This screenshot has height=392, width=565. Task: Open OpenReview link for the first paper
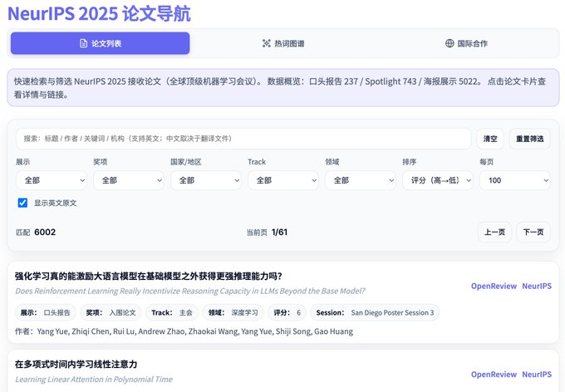493,286
